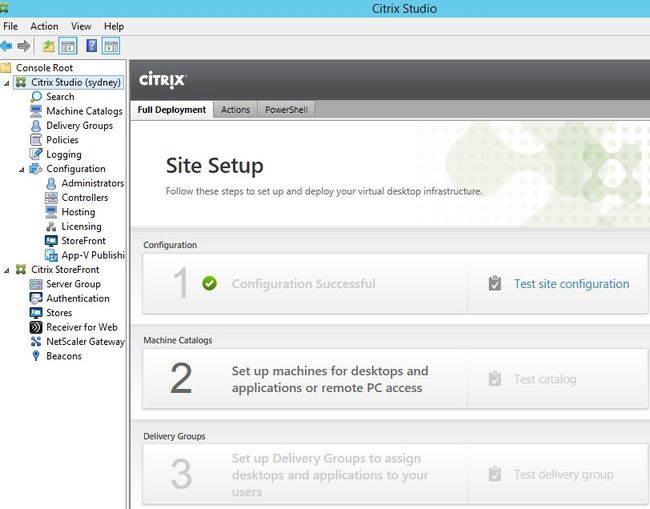The image size is (650, 509).
Task: Click Set up machines for desktops step
Action: coord(330,379)
